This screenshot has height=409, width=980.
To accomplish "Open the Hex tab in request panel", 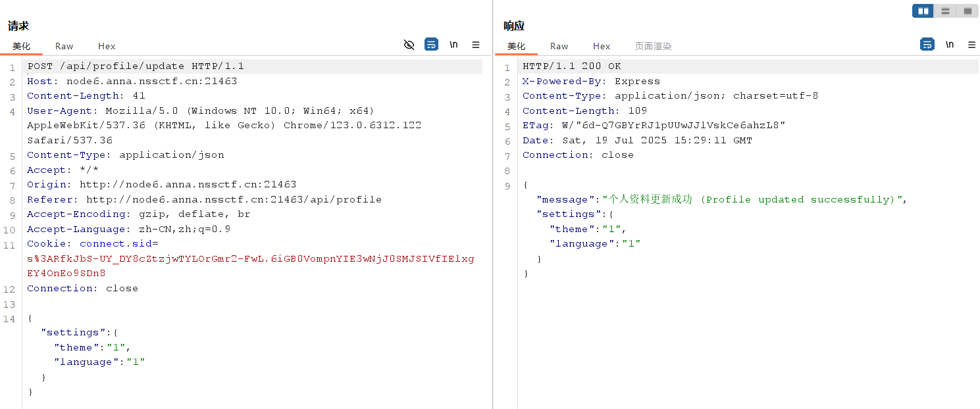I will point(107,46).
